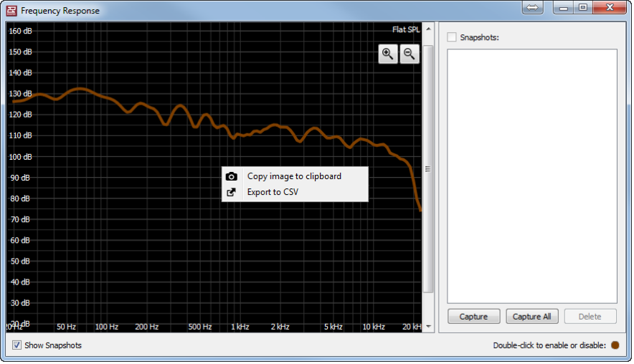Zoom in on the frequency graph

388,54
